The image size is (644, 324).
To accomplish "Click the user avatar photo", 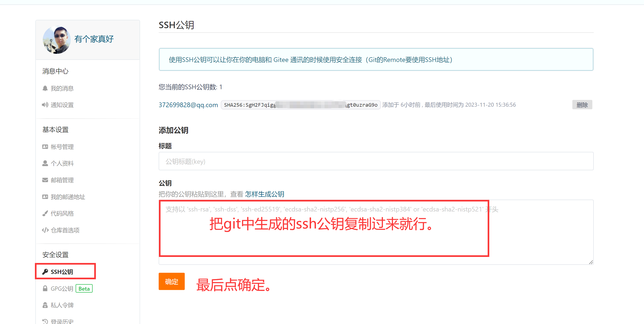I will pyautogui.click(x=57, y=40).
